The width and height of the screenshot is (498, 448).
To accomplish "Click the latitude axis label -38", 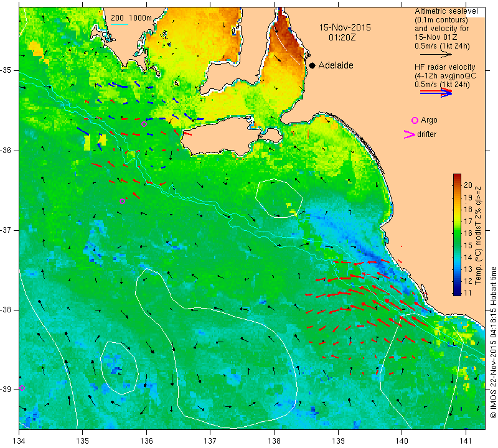I will point(6,310).
